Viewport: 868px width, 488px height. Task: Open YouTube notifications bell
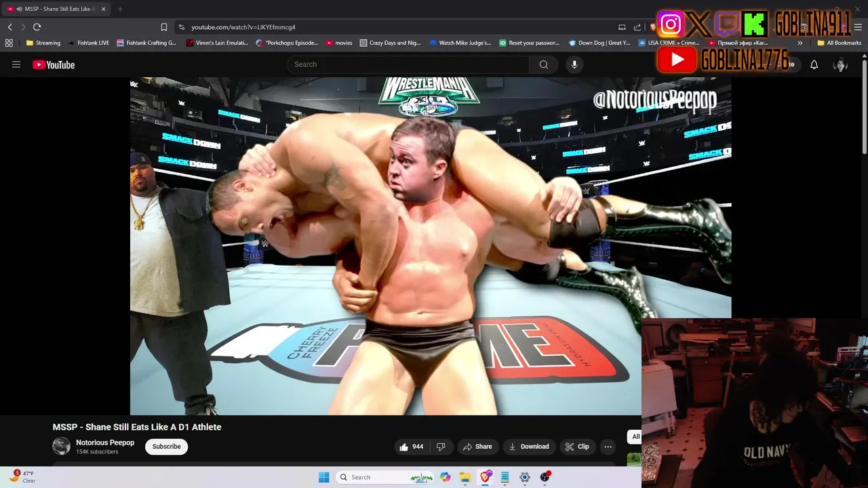click(x=814, y=64)
